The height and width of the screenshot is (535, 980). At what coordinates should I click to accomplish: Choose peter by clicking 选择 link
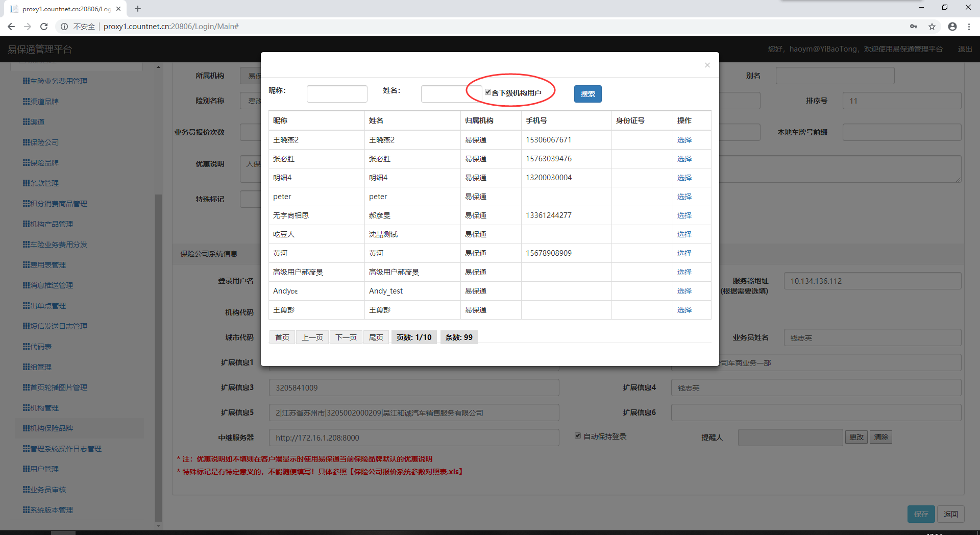pyautogui.click(x=684, y=197)
